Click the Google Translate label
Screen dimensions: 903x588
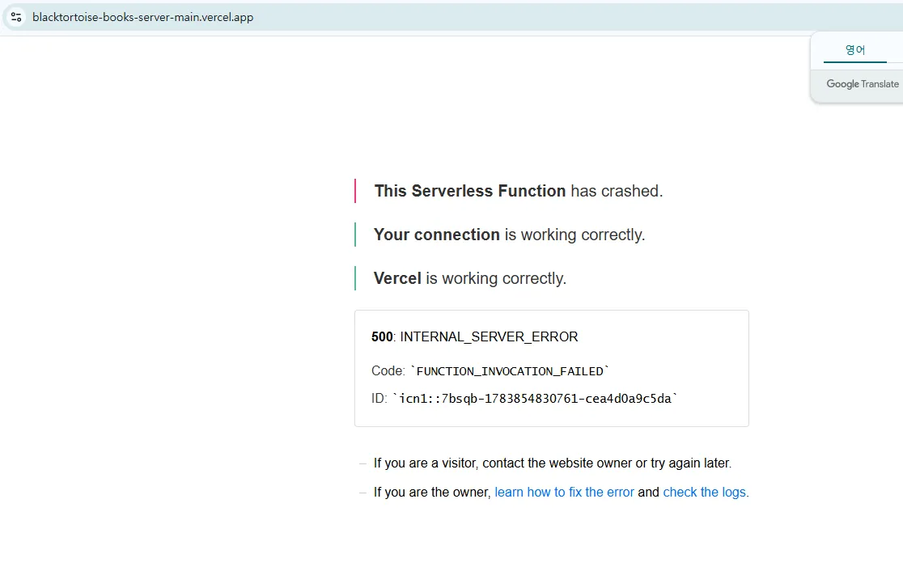tap(862, 84)
